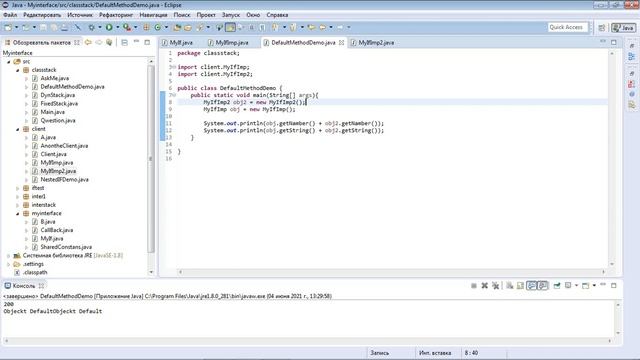Click '8 : 40' cursor position status

(471, 353)
